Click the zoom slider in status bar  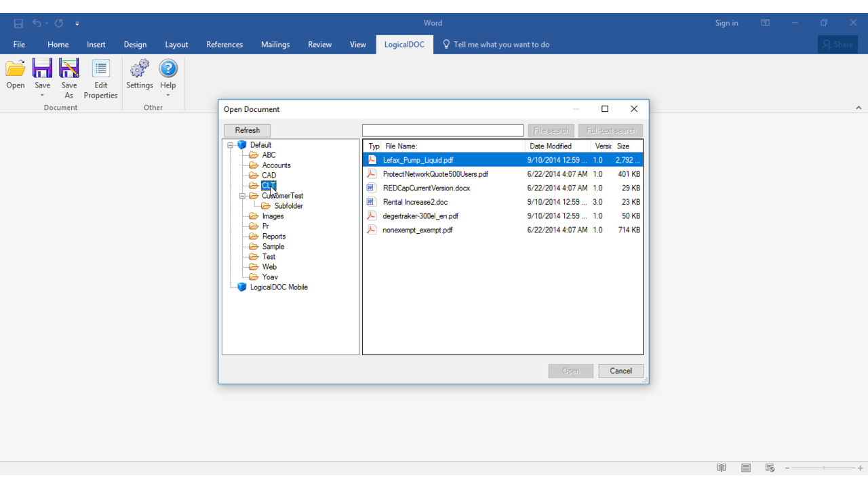tap(823, 468)
